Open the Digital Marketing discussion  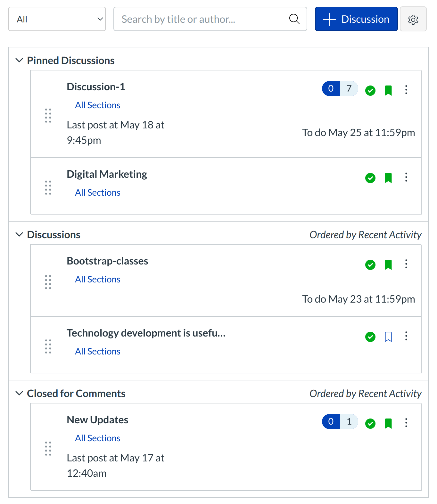click(107, 175)
